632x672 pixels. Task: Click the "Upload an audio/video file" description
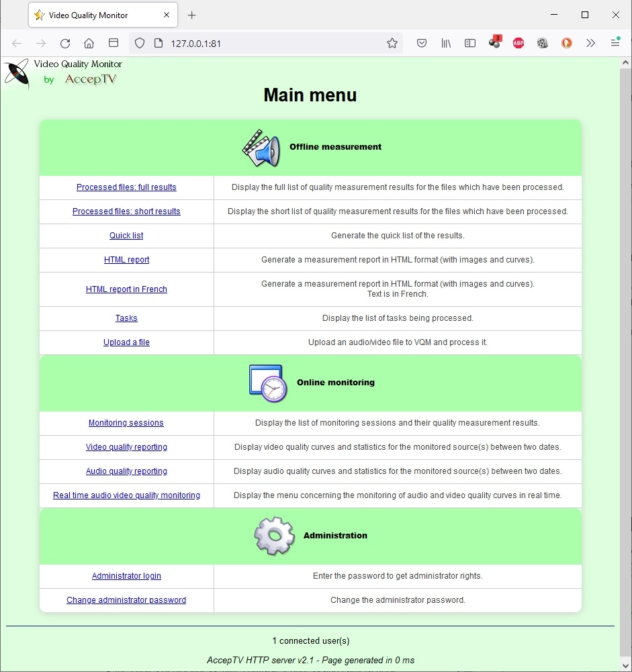tap(398, 342)
